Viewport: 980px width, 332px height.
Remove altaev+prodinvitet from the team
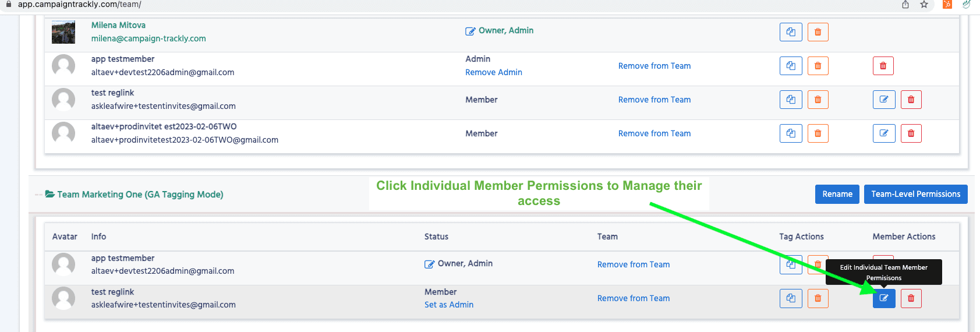[x=654, y=133]
